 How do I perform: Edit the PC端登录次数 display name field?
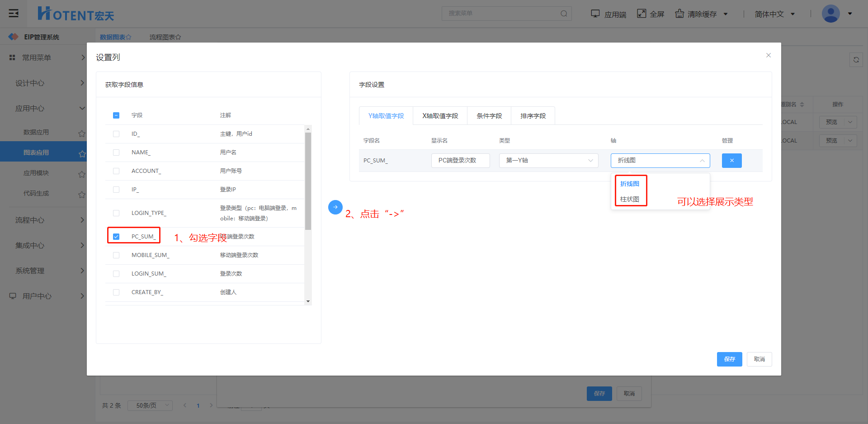[x=460, y=161]
